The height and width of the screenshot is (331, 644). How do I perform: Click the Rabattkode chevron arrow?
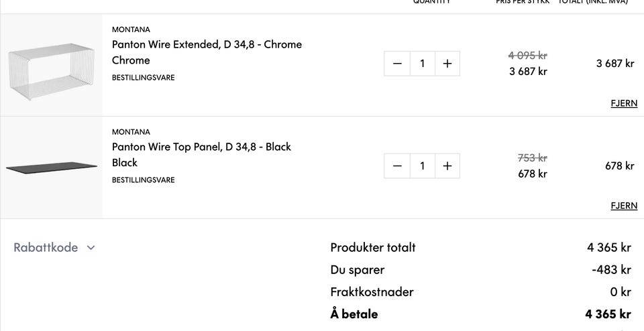pyautogui.click(x=91, y=248)
